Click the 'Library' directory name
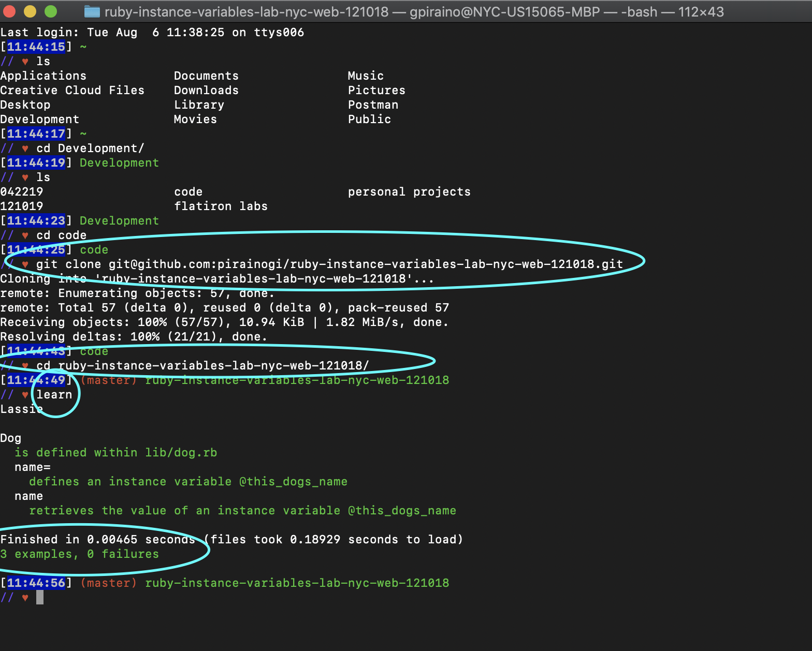Screen dimensions: 812x651 coord(199,105)
